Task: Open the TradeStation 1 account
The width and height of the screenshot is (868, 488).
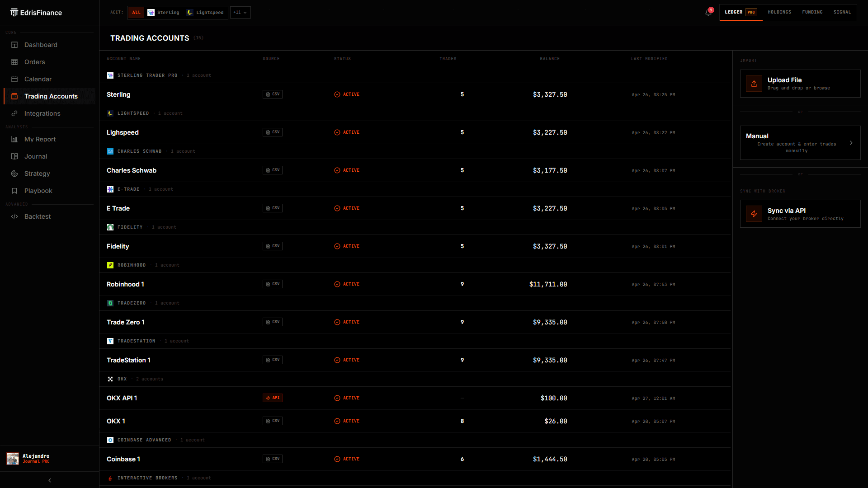Action: 415,360
